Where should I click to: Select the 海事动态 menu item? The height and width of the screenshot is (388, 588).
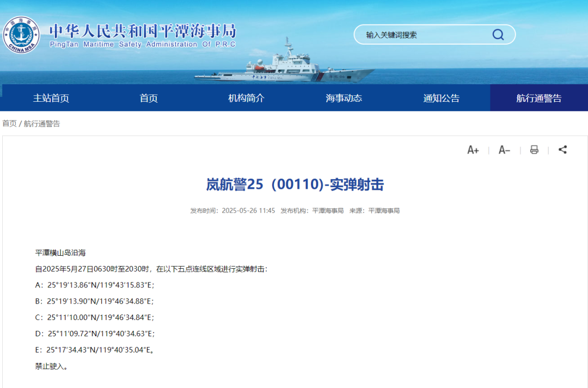point(344,98)
